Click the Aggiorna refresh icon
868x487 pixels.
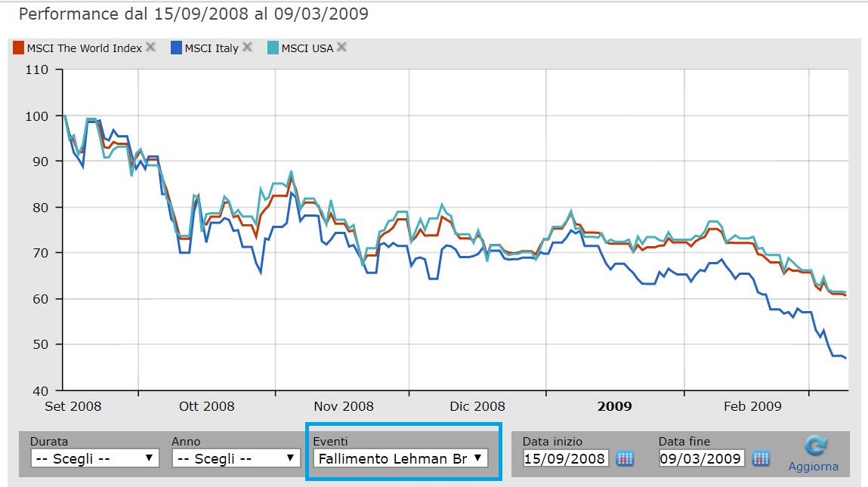coord(815,445)
